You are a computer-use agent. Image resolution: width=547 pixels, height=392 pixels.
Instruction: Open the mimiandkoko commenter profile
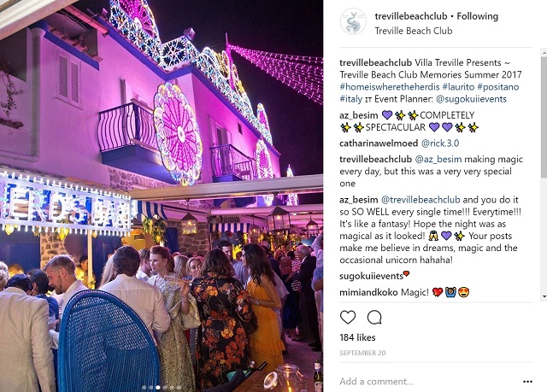tap(368, 292)
